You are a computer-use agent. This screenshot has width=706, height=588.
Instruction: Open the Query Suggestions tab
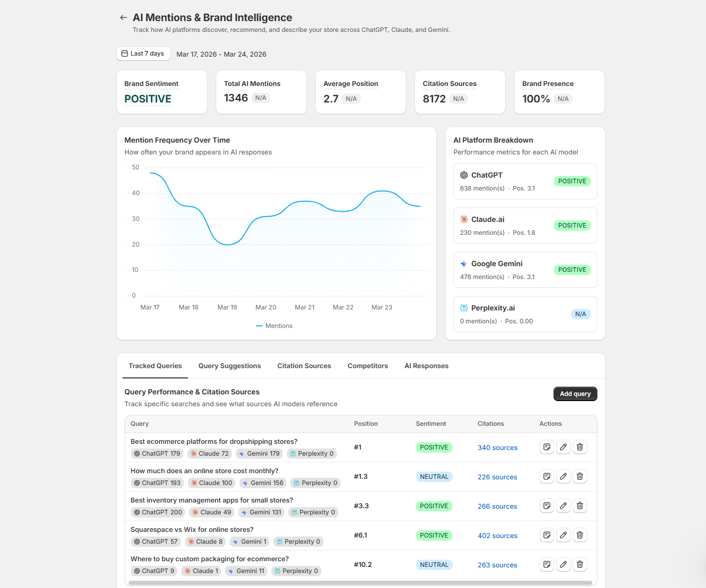point(230,366)
